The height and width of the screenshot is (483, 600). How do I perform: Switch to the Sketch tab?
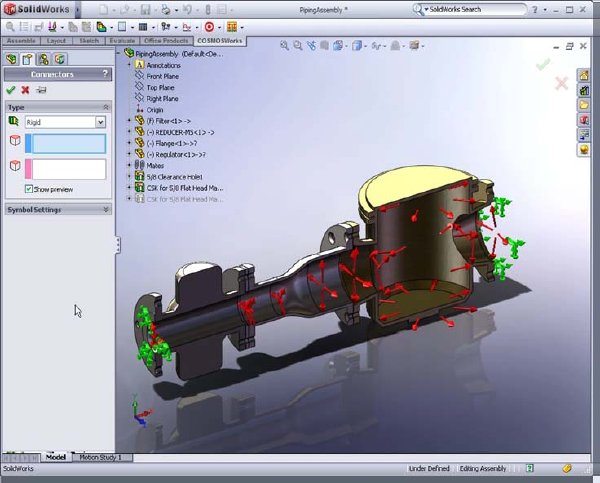(x=89, y=41)
